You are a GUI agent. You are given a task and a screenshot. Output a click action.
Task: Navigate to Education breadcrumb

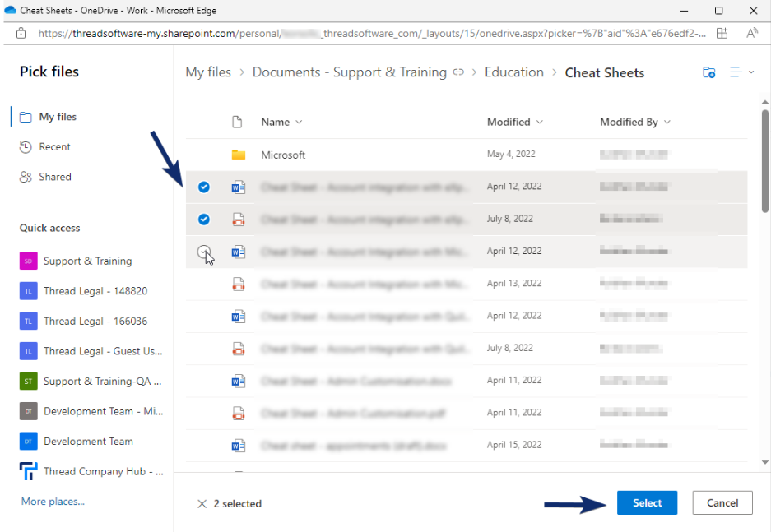514,72
